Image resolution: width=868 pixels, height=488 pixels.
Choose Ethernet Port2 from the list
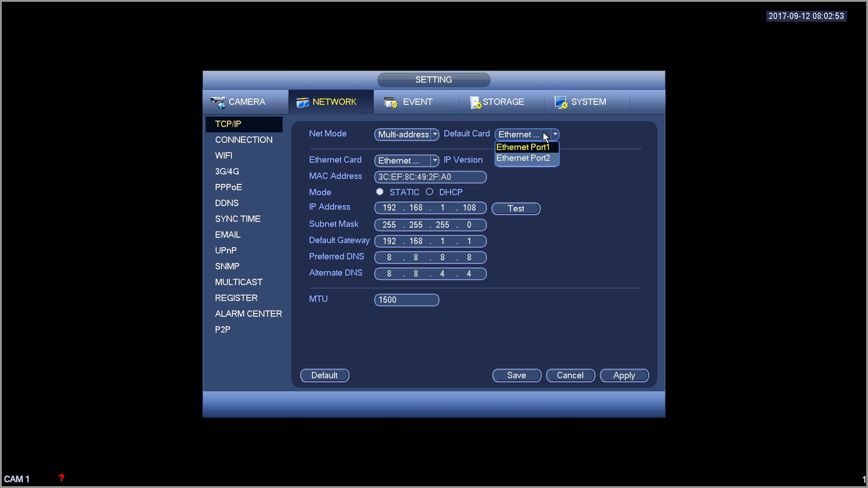[x=523, y=158]
